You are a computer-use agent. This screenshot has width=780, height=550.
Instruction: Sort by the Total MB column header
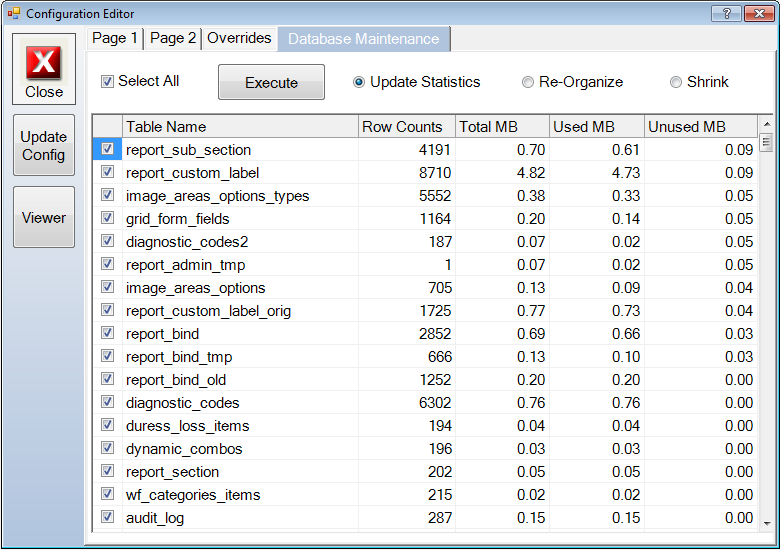coord(502,127)
